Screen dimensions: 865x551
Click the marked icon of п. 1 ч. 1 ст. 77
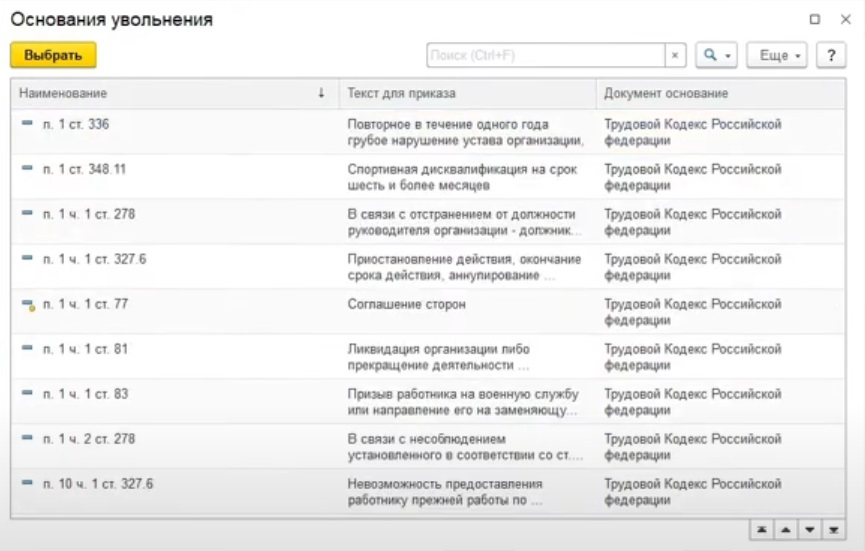pyautogui.click(x=28, y=304)
